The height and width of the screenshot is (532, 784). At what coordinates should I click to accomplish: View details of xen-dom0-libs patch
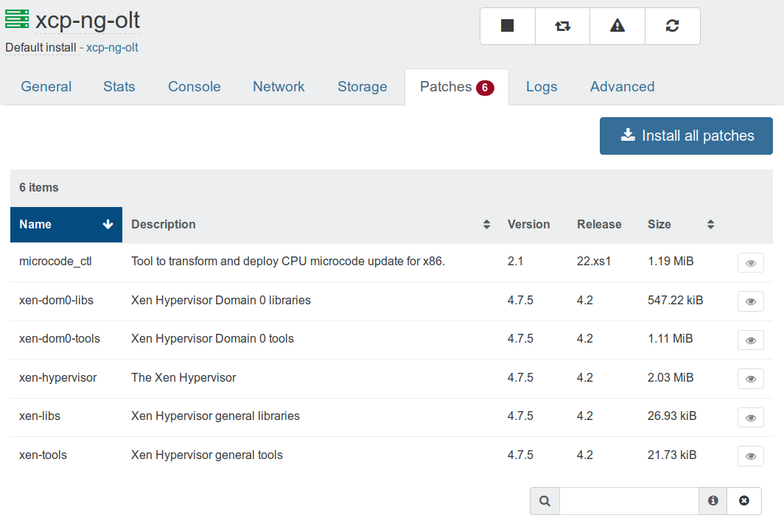(751, 301)
